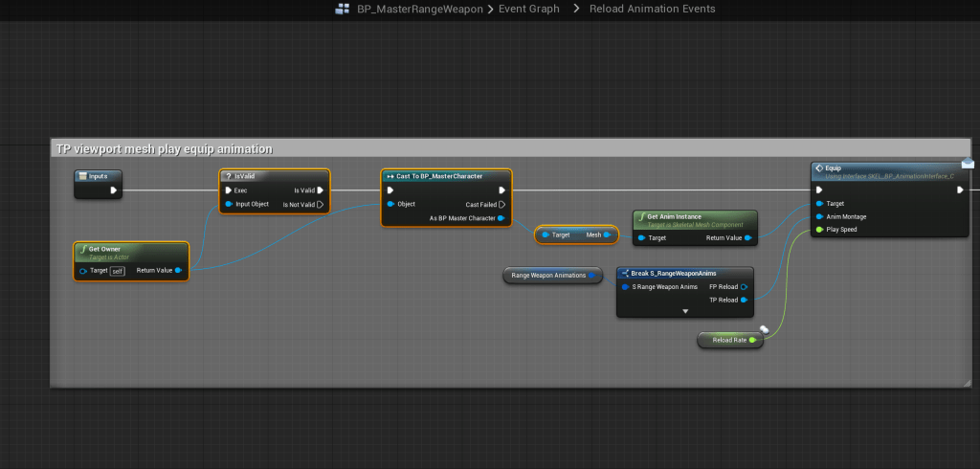The image size is (980, 469).
Task: Click the function icon on Get Owner
Action: pyautogui.click(x=84, y=249)
